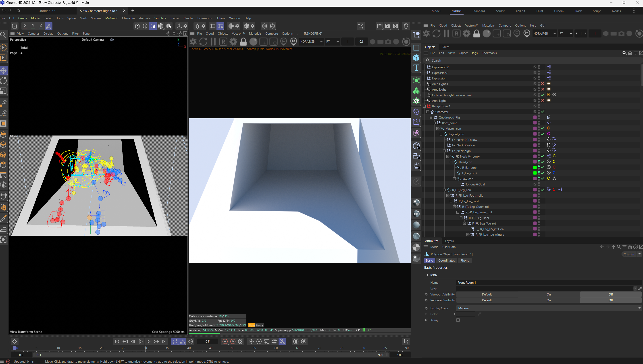Switch to the Takes tab

(445, 47)
